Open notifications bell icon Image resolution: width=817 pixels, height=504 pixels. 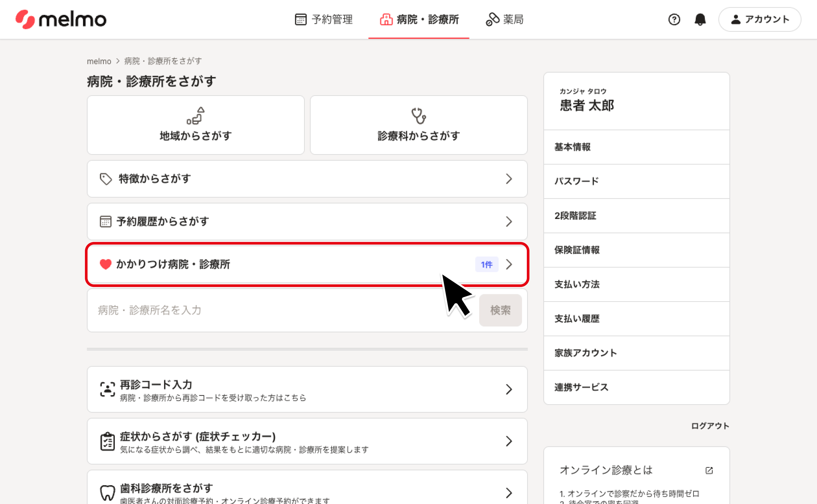(x=700, y=19)
